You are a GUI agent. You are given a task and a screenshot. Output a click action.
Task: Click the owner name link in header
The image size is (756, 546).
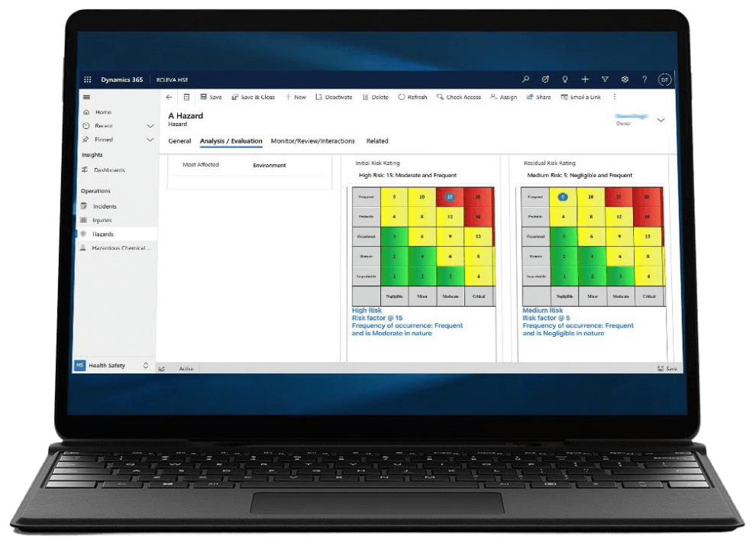click(631, 116)
